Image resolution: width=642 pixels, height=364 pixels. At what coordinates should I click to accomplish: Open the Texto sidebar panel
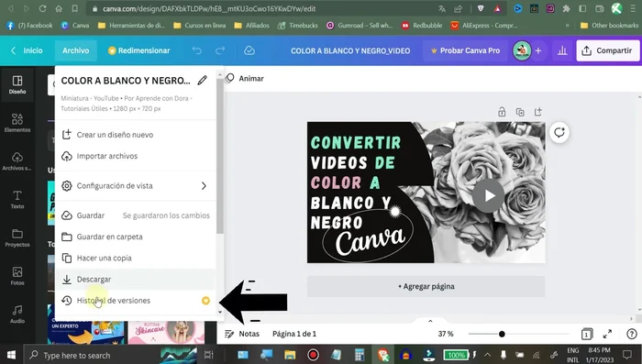click(x=17, y=199)
